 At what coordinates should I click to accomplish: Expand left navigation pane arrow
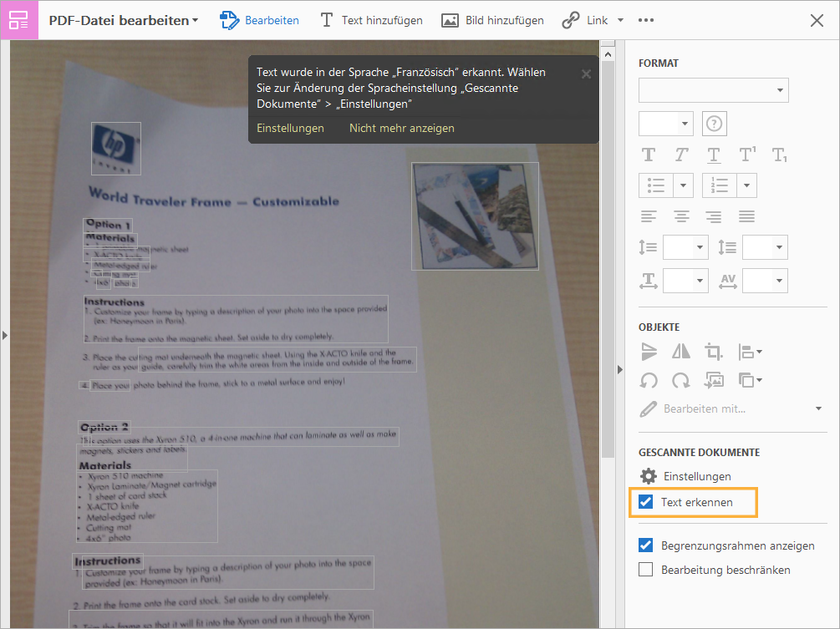coord(5,336)
